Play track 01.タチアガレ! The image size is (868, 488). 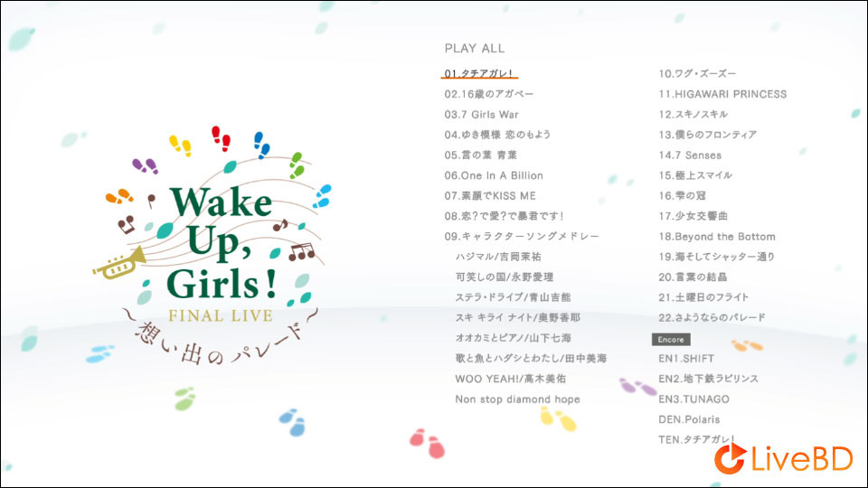(x=479, y=73)
